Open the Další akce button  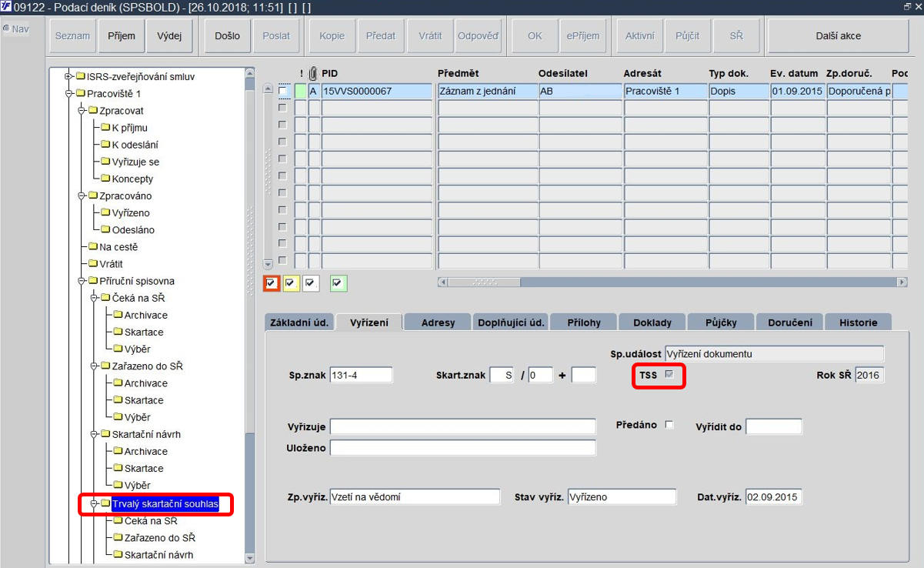click(839, 36)
